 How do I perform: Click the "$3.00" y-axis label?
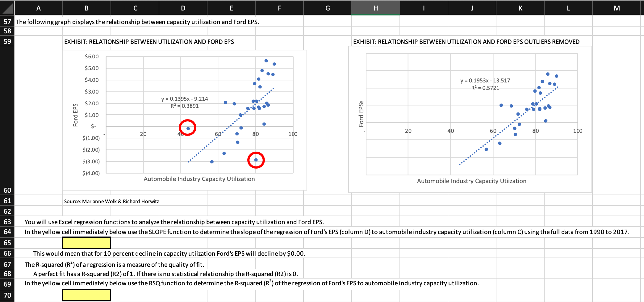(92, 92)
